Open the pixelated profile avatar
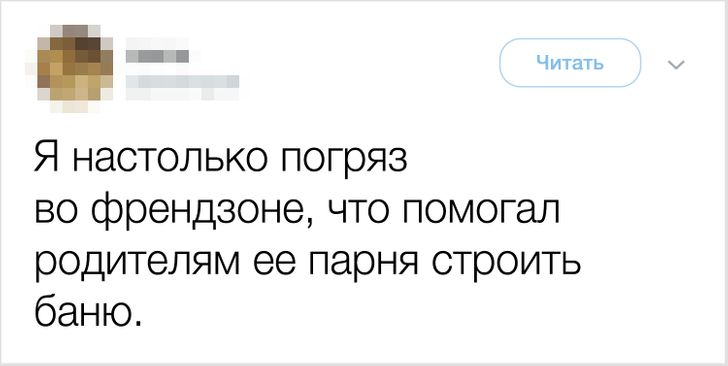This screenshot has height=366, width=728. [x=76, y=69]
